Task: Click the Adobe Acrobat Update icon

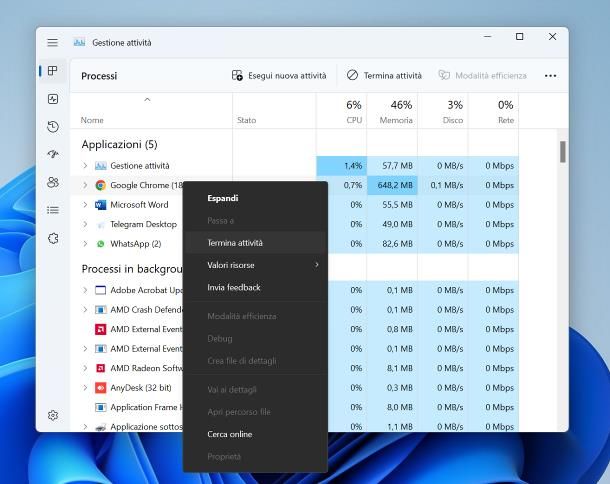Action: click(100, 290)
